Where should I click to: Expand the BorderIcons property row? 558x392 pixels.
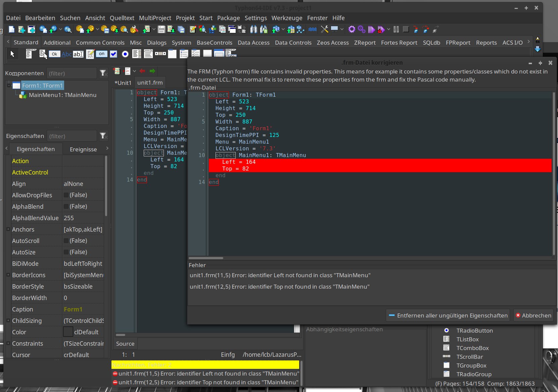point(8,275)
